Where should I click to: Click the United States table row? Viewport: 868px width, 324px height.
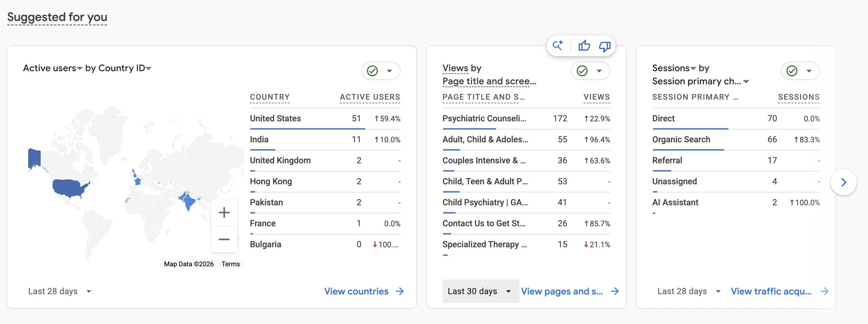(325, 119)
